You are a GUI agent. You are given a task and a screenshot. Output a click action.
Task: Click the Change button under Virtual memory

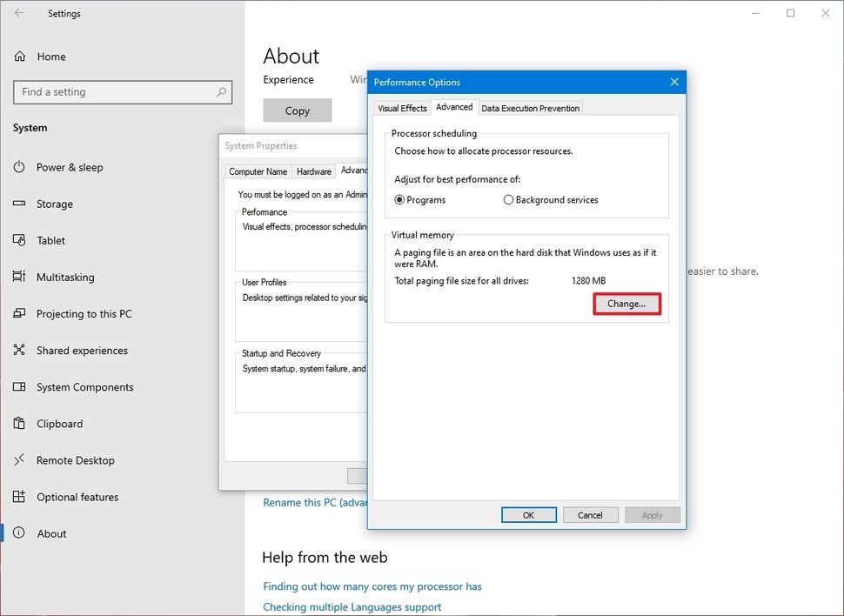pos(626,303)
